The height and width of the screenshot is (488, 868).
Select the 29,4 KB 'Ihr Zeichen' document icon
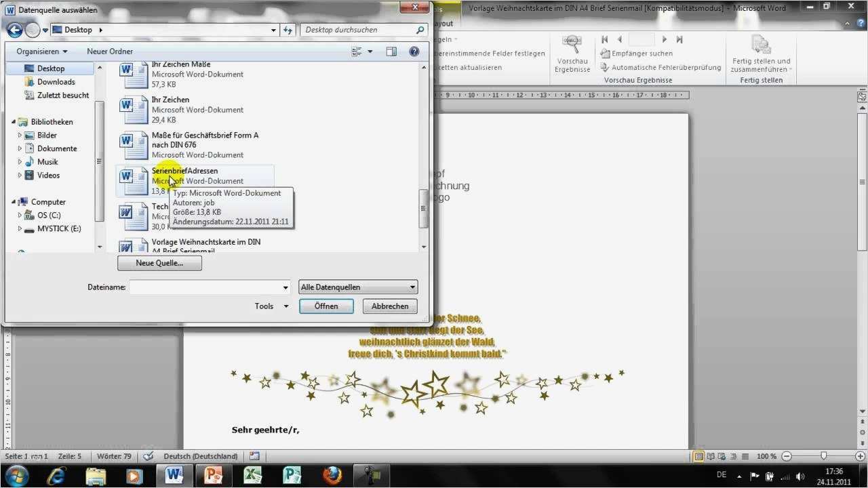coord(134,110)
